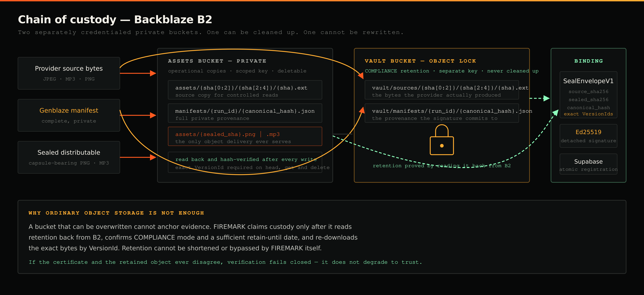Viewport: 644px width, 295px height.
Task: Select "the only object delivery ever serves" note
Action: click(233, 142)
